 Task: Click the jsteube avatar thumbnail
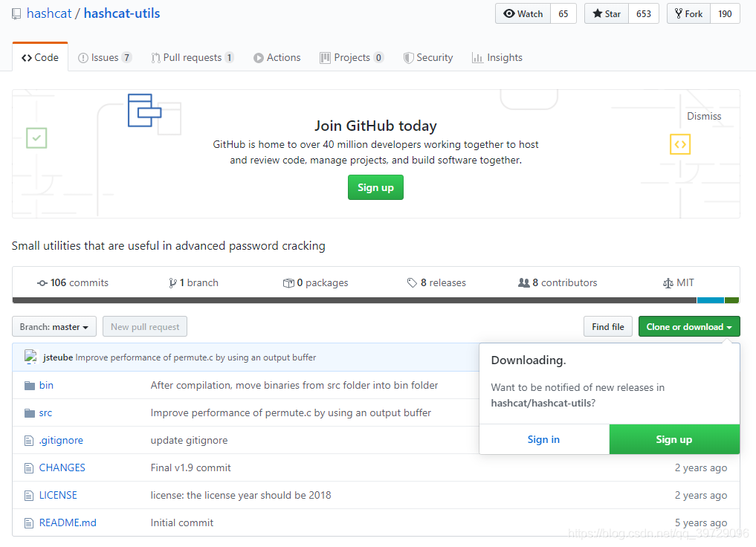(x=31, y=357)
